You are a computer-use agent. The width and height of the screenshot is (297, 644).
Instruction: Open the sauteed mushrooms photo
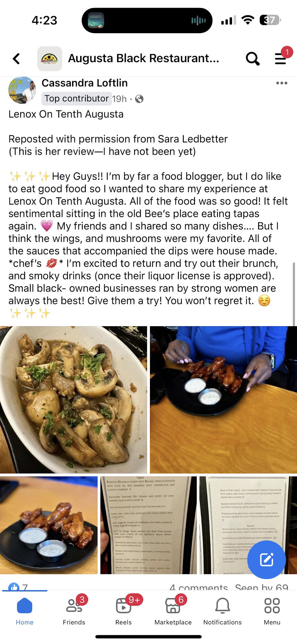coord(73,400)
